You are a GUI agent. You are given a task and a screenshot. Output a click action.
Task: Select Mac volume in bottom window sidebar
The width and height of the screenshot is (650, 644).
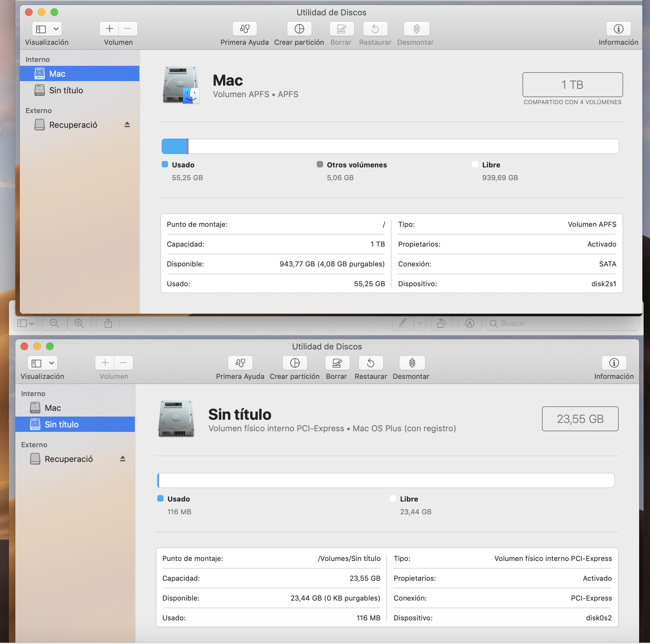coord(53,408)
